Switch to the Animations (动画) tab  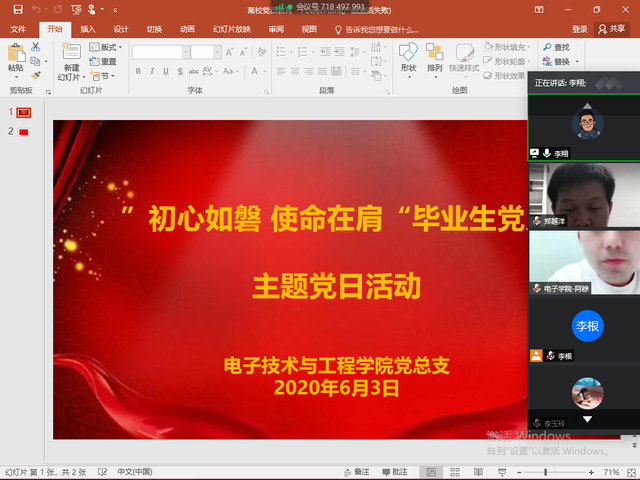point(187,29)
